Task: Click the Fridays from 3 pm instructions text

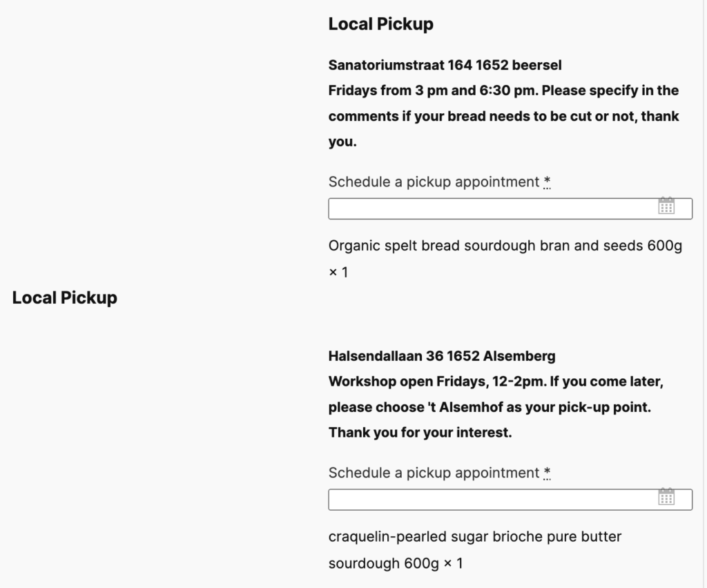Action: [x=503, y=116]
